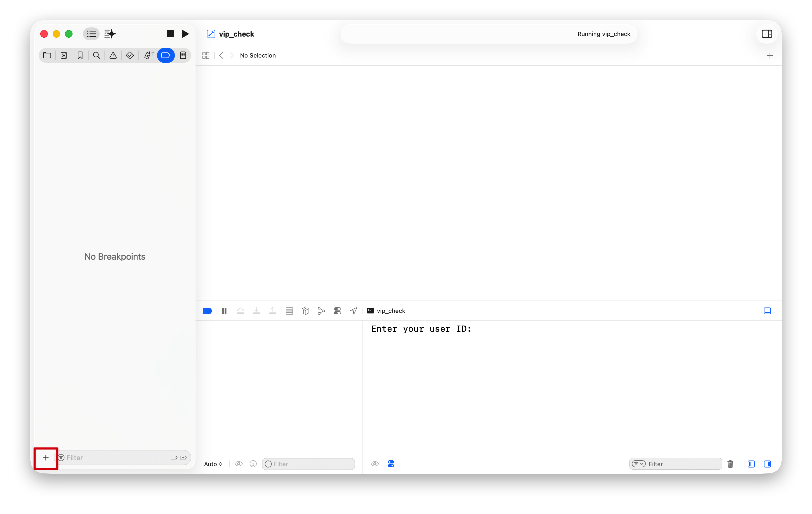
Task: Select the Breakpoint navigator tab
Action: (166, 55)
